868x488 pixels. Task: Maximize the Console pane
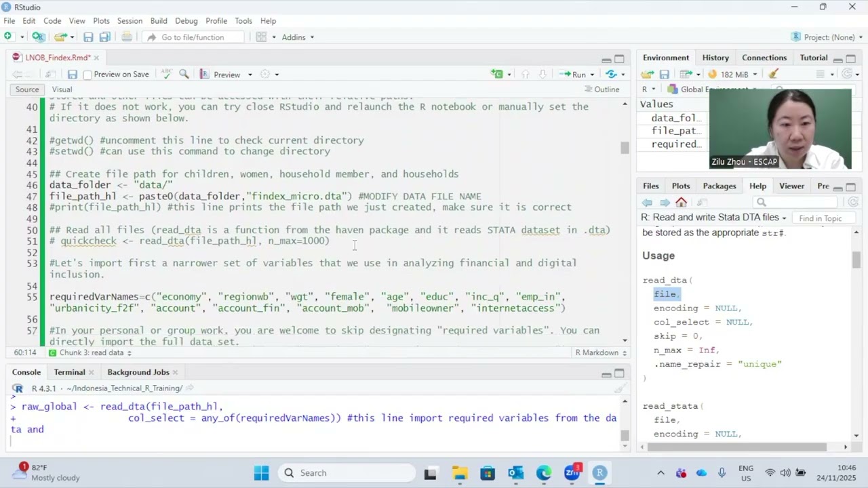pos(619,373)
